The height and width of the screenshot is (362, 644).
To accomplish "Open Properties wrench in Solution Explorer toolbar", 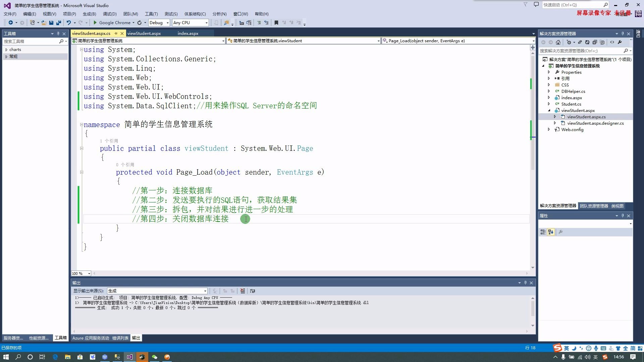I will click(x=620, y=42).
